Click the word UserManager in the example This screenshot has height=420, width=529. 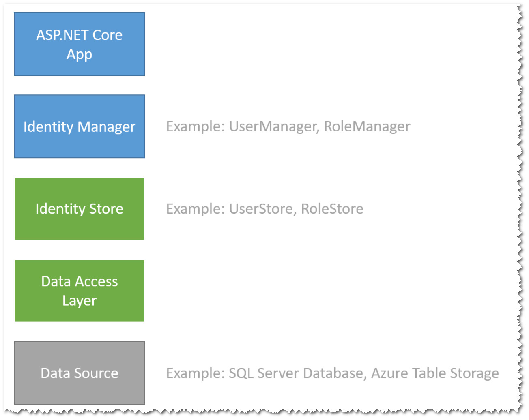point(273,126)
